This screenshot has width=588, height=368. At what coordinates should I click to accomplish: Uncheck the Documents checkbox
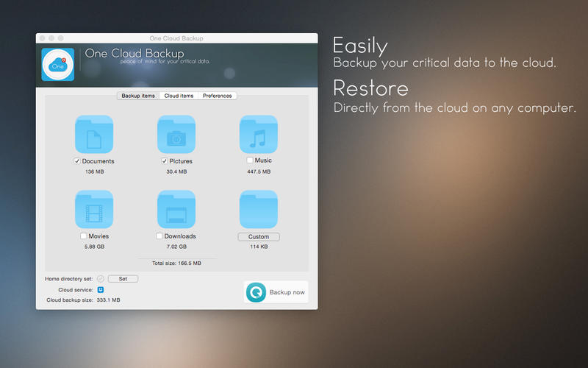[x=77, y=161]
